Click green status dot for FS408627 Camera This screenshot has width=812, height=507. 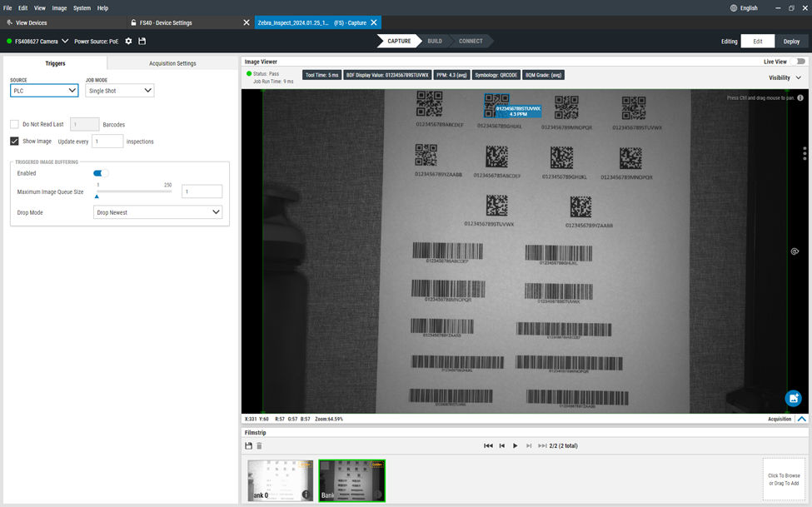point(9,41)
